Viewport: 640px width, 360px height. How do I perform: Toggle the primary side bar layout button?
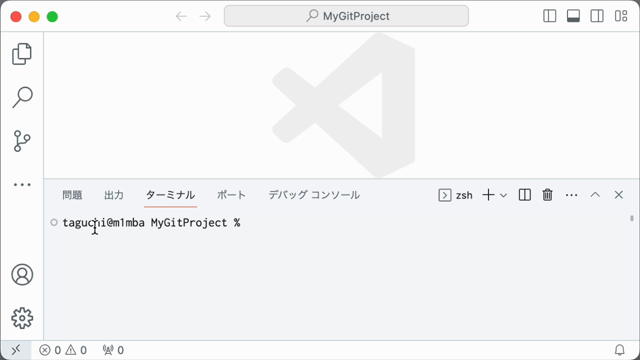coord(549,16)
